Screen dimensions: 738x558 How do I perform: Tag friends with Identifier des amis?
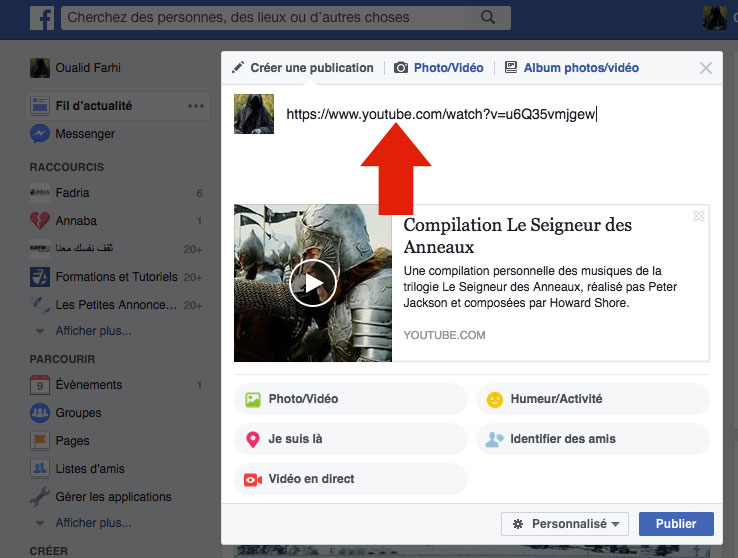coord(593,439)
